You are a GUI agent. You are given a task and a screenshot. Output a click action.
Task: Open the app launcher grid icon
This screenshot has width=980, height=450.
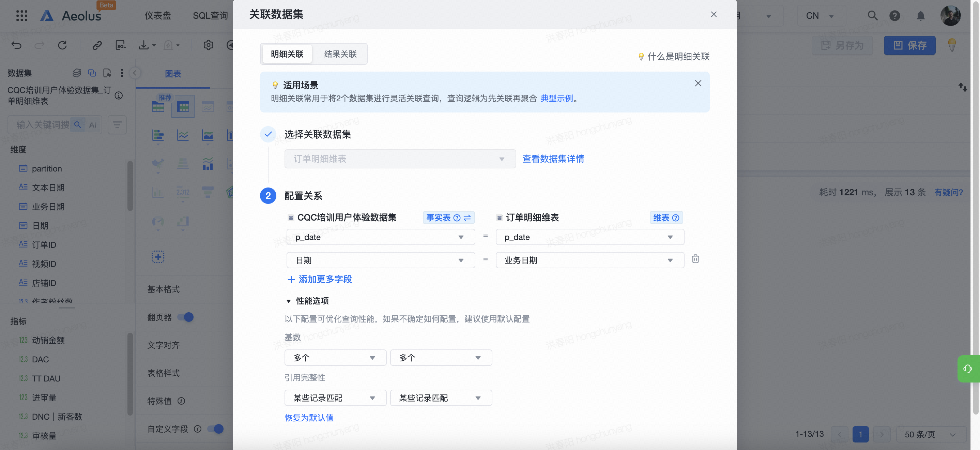coord(22,16)
